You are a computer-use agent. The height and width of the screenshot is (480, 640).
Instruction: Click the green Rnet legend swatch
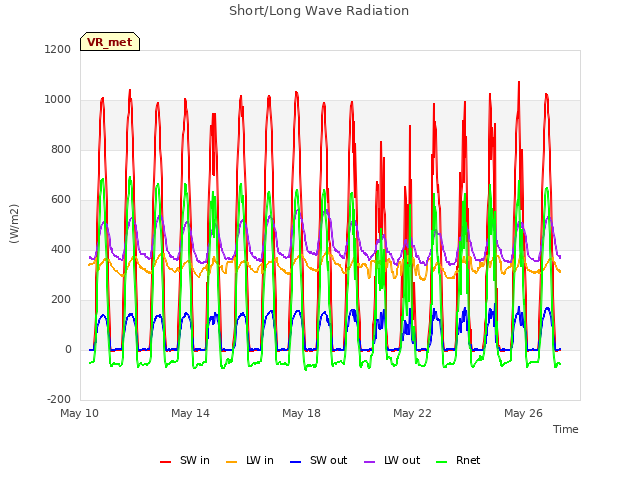coord(442,462)
